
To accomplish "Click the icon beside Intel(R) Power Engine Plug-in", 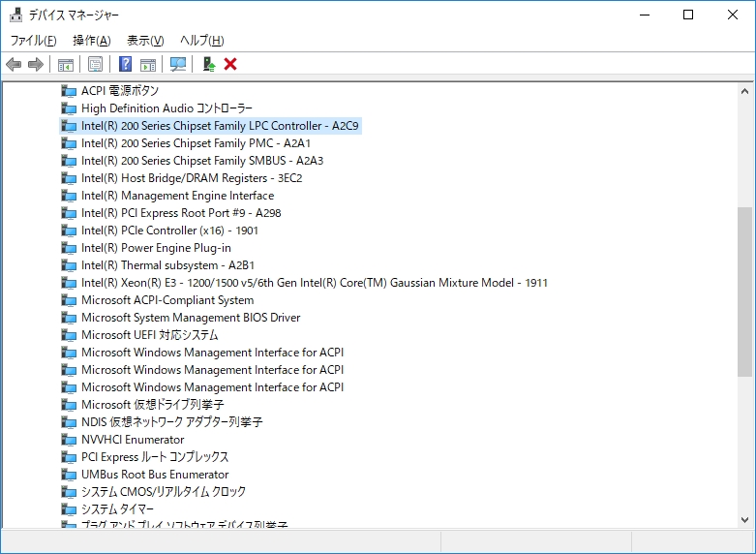I will [x=69, y=248].
